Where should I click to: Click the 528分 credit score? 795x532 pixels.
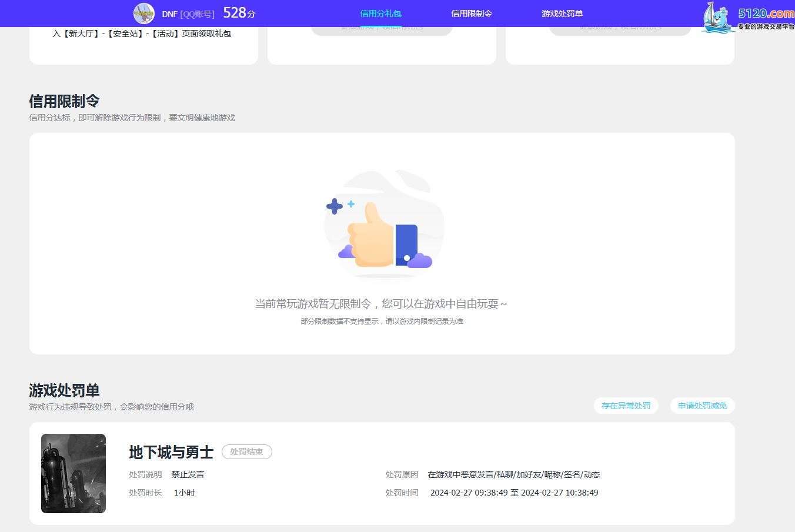pyautogui.click(x=239, y=13)
